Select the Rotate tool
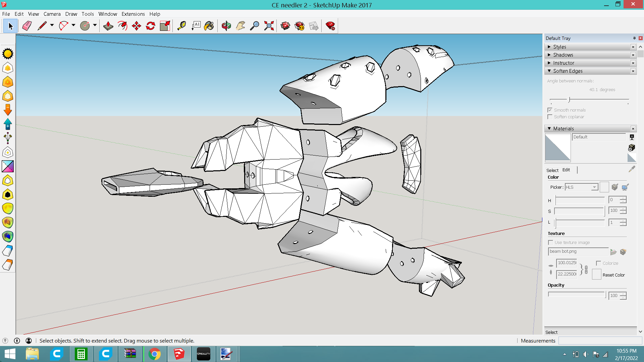This screenshot has width=644, height=362. pos(151,26)
